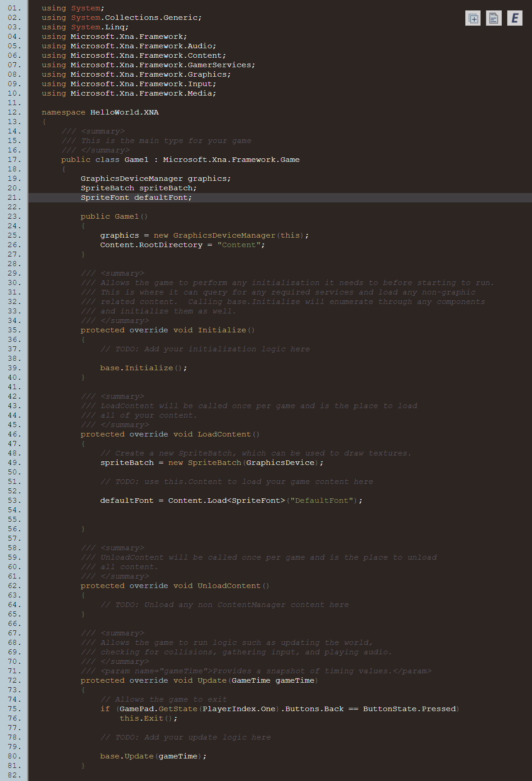
Task: Click 'SpriteBatch spriteBatch;' field line
Action: (139, 188)
